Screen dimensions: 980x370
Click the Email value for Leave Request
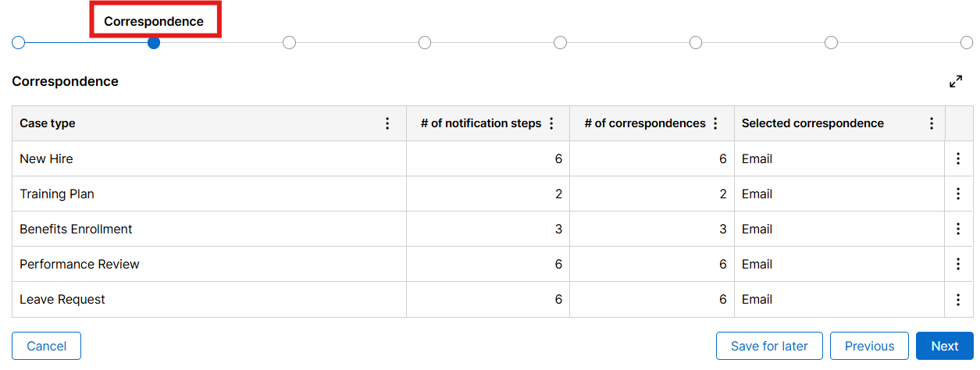[x=757, y=299]
